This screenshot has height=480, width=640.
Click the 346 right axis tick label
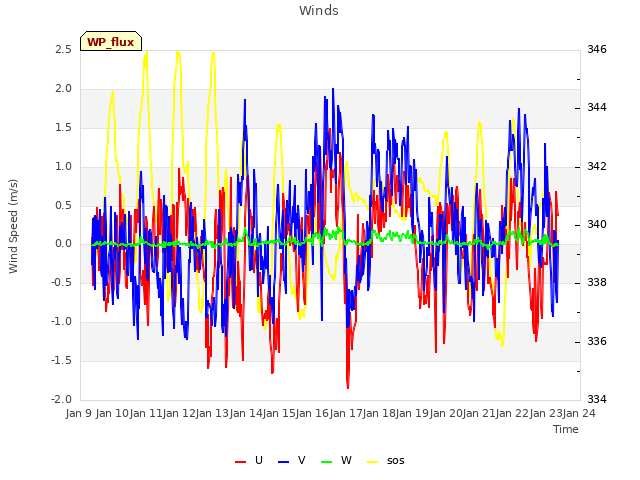[x=597, y=49]
